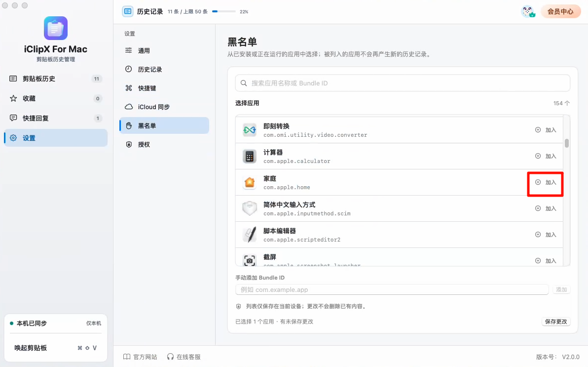Open the 在线客服 link
The image size is (588, 367).
184,357
